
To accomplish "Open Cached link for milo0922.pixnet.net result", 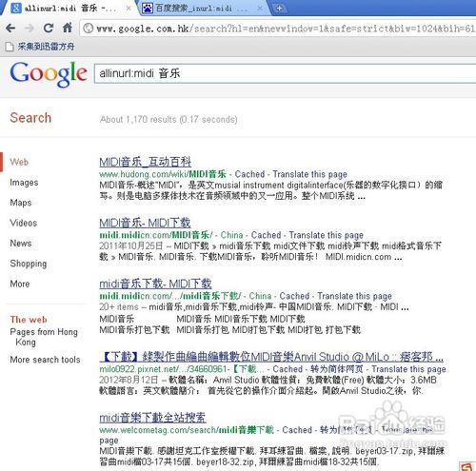I will (x=288, y=369).
